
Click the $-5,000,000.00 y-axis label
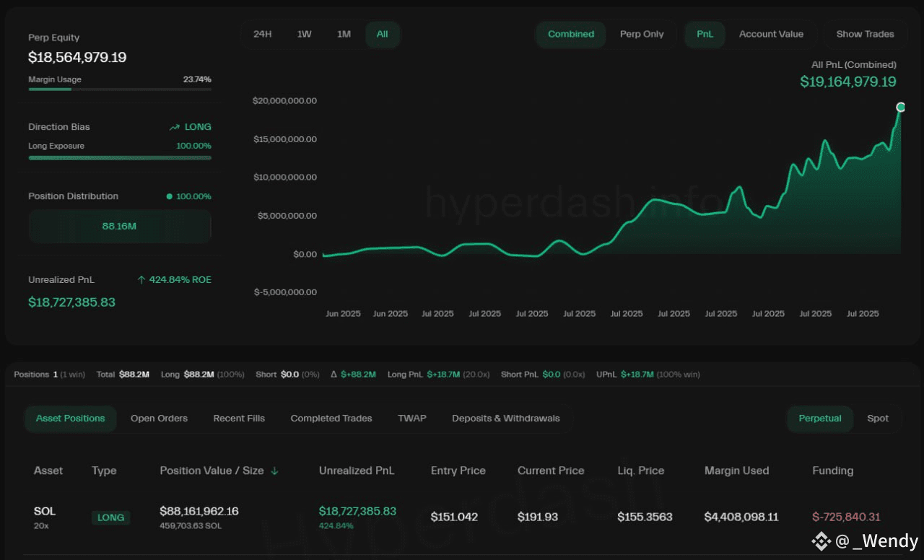tap(284, 292)
